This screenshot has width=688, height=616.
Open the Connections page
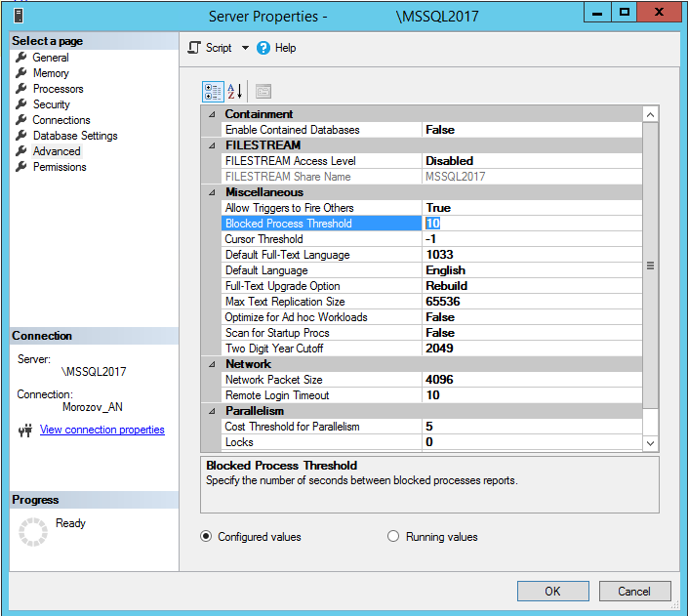61,120
